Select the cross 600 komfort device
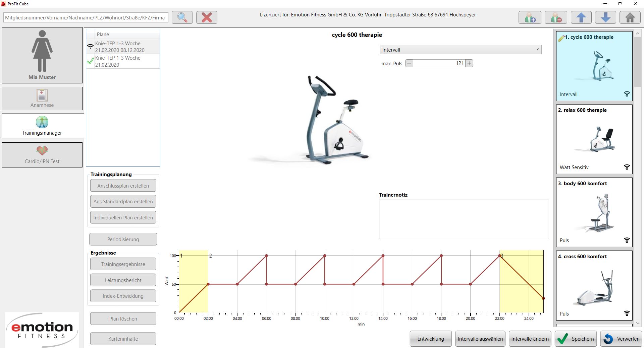This screenshot has width=644, height=348. pyautogui.click(x=594, y=285)
